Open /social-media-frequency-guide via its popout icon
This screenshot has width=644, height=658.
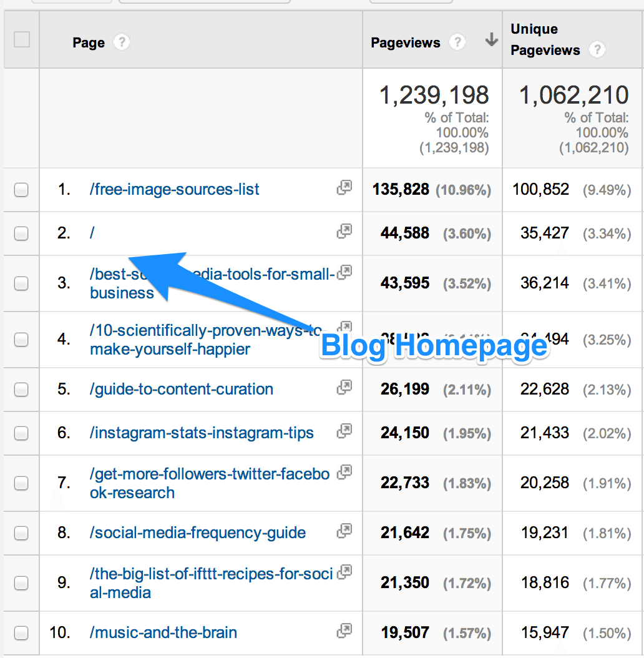tap(344, 531)
